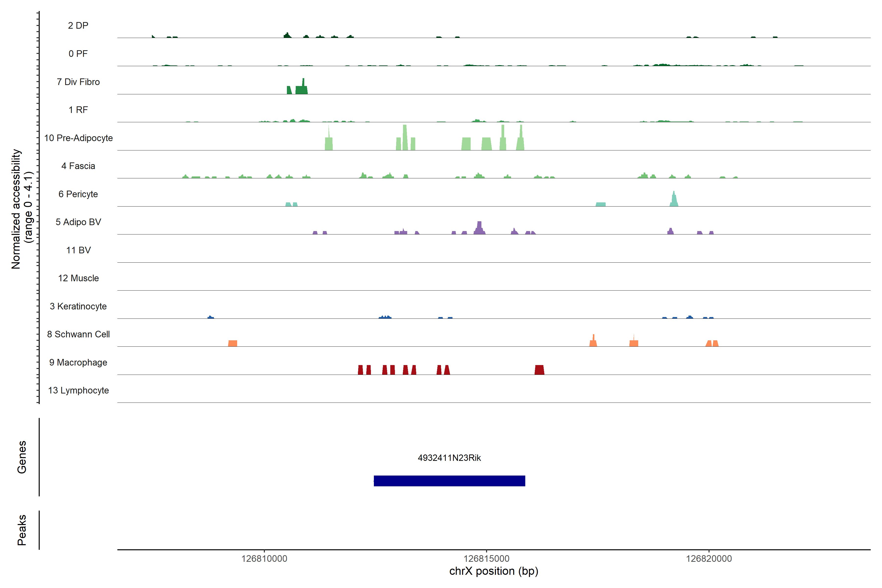Select the 6 Pericyte track label
This screenshot has width=882, height=588.
click(x=78, y=194)
